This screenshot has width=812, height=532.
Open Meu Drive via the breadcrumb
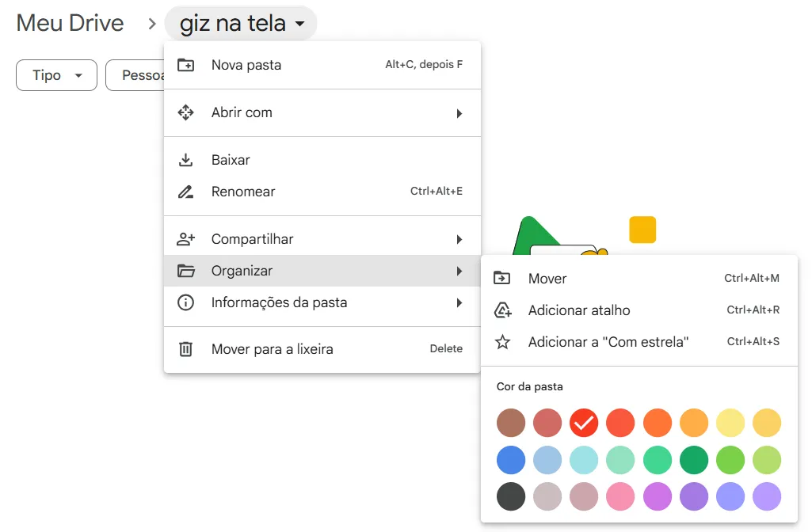[70, 23]
